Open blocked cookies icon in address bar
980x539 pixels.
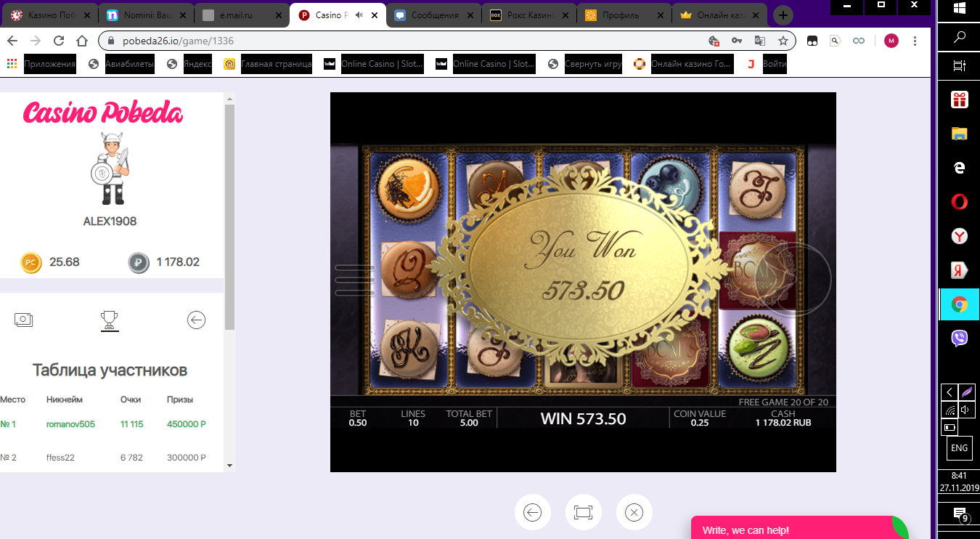(714, 41)
